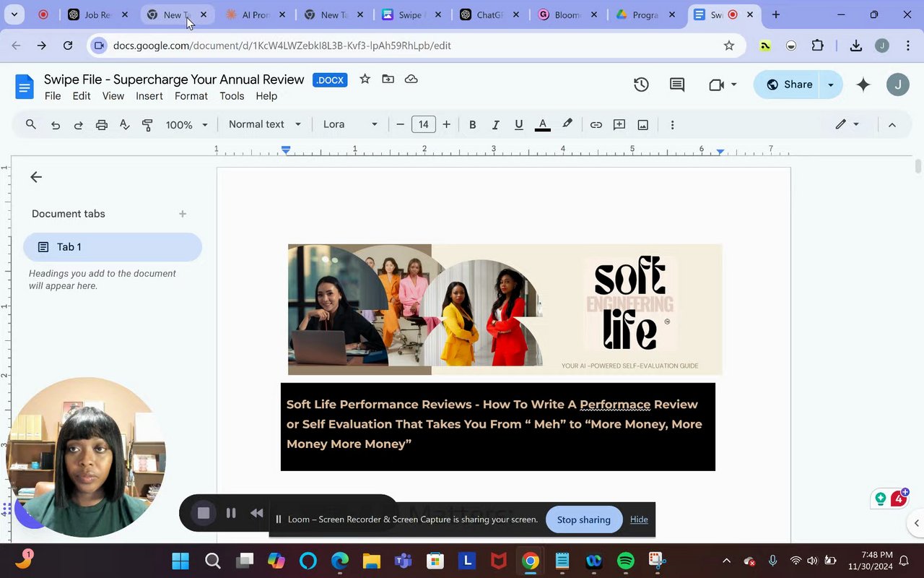Star this document
The height and width of the screenshot is (578, 924).
click(365, 79)
